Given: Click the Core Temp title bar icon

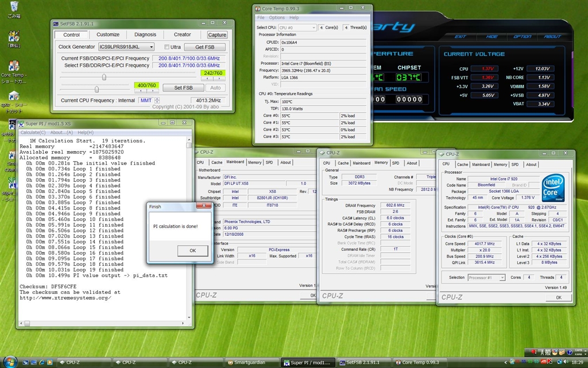Looking at the screenshot, I should click(258, 9).
